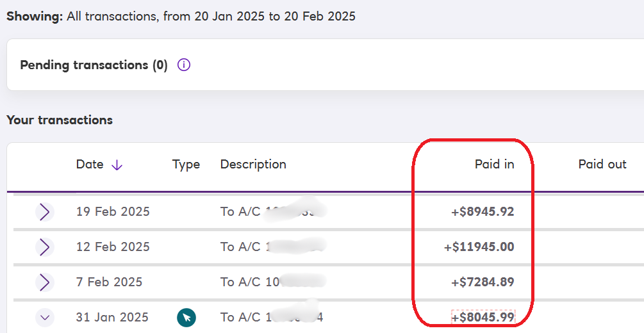
Task: Click the info icon beside Pending transactions
Action: 184,65
